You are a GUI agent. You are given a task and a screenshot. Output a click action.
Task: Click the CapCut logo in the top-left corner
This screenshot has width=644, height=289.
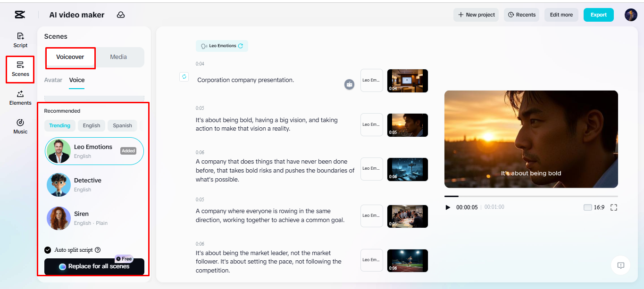point(19,14)
